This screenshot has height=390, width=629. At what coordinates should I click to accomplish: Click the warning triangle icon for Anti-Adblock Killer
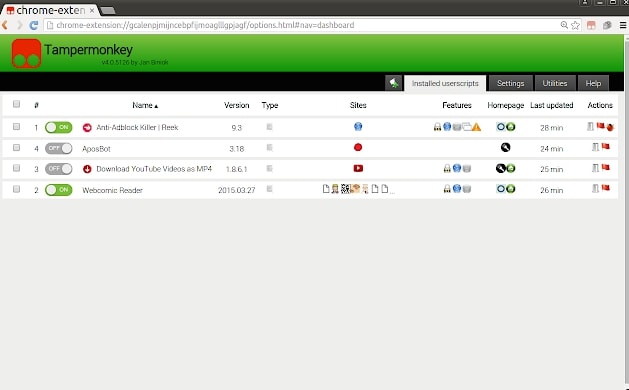pyautogui.click(x=476, y=127)
